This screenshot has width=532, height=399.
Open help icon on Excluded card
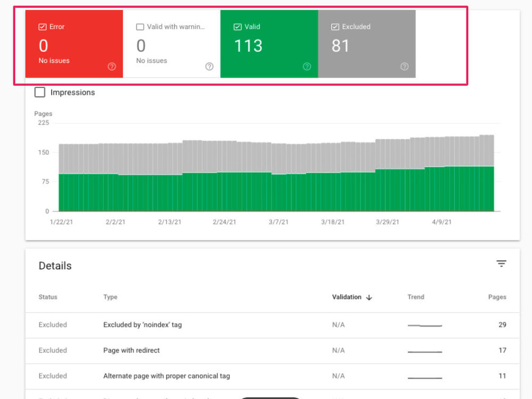pyautogui.click(x=404, y=66)
